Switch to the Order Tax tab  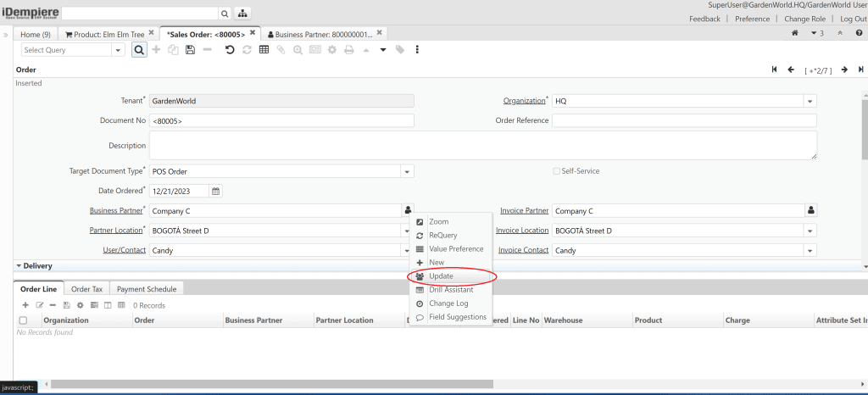click(86, 289)
